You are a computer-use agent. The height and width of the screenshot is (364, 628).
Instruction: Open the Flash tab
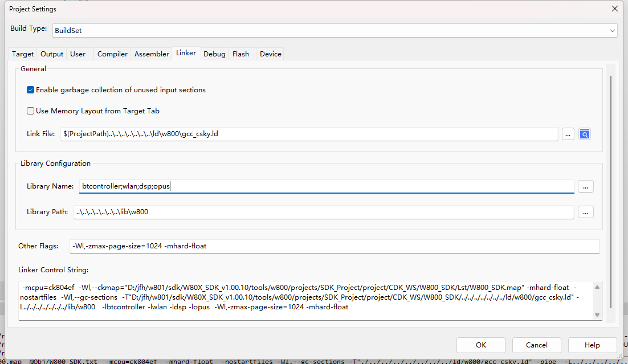click(x=240, y=54)
